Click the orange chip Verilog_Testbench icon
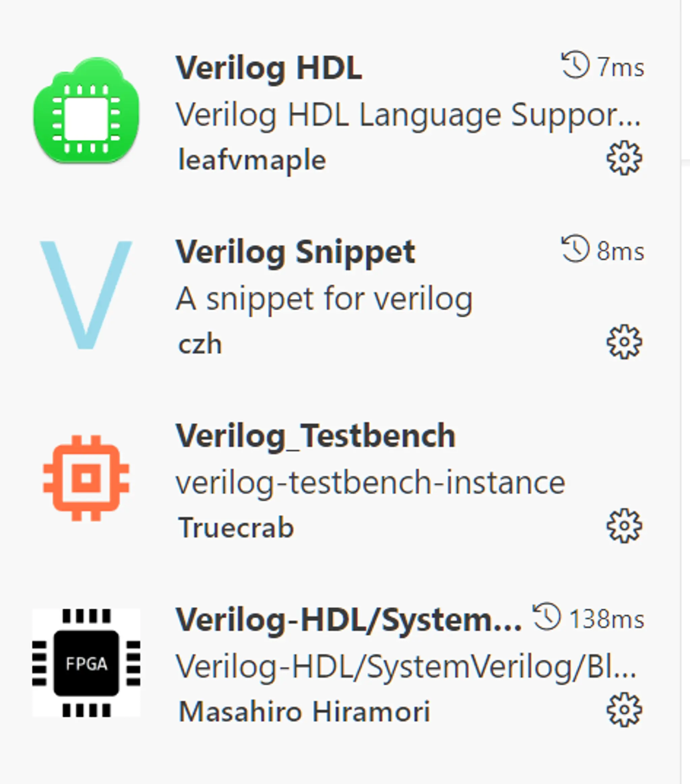 coord(86,478)
